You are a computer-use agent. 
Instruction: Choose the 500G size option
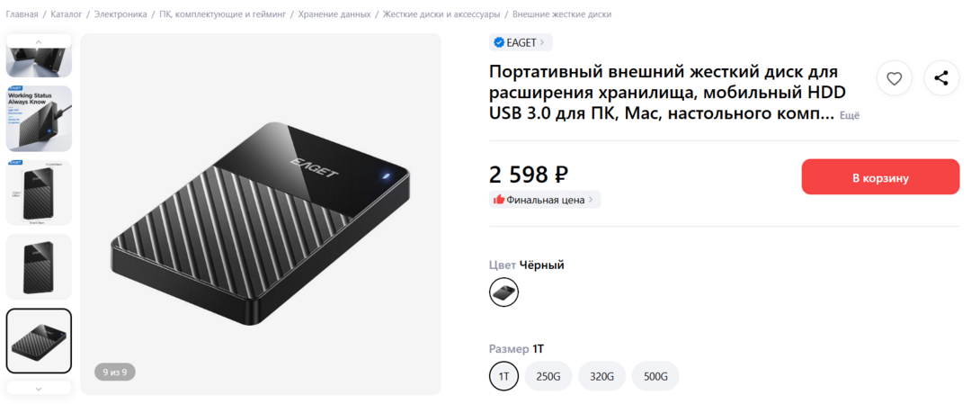[x=655, y=376]
